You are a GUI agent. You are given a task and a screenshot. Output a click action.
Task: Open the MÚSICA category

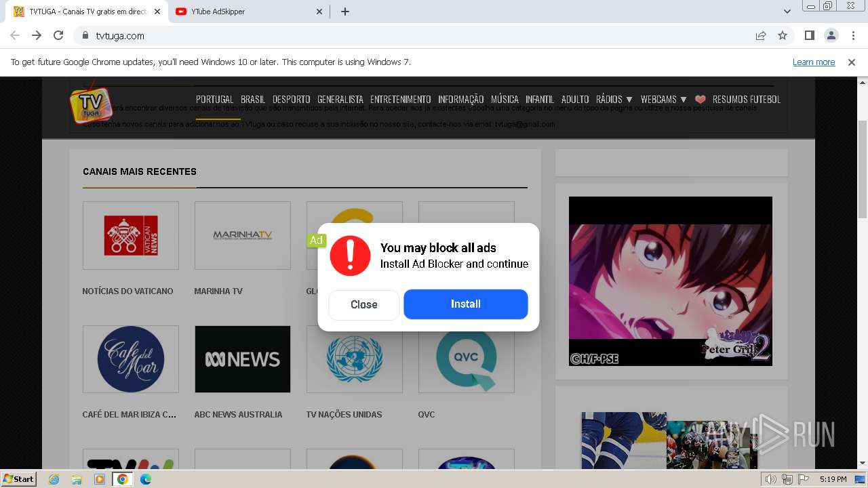(x=505, y=99)
